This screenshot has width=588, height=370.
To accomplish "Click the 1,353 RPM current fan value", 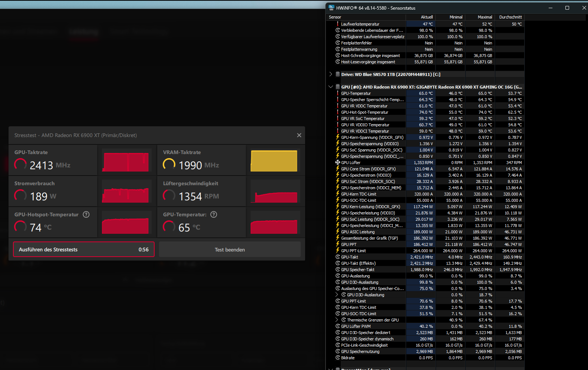I will [x=423, y=163].
